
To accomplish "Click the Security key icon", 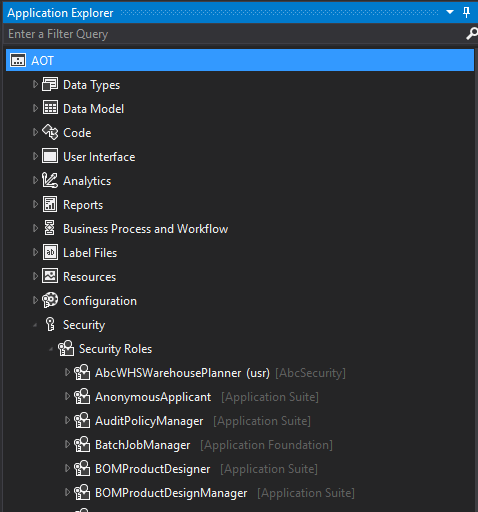I will [50, 324].
